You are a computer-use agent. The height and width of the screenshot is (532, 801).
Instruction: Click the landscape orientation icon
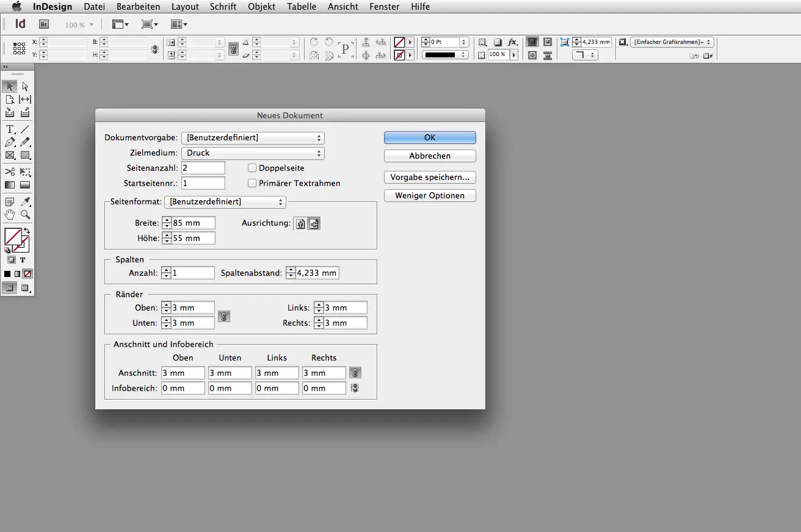314,224
